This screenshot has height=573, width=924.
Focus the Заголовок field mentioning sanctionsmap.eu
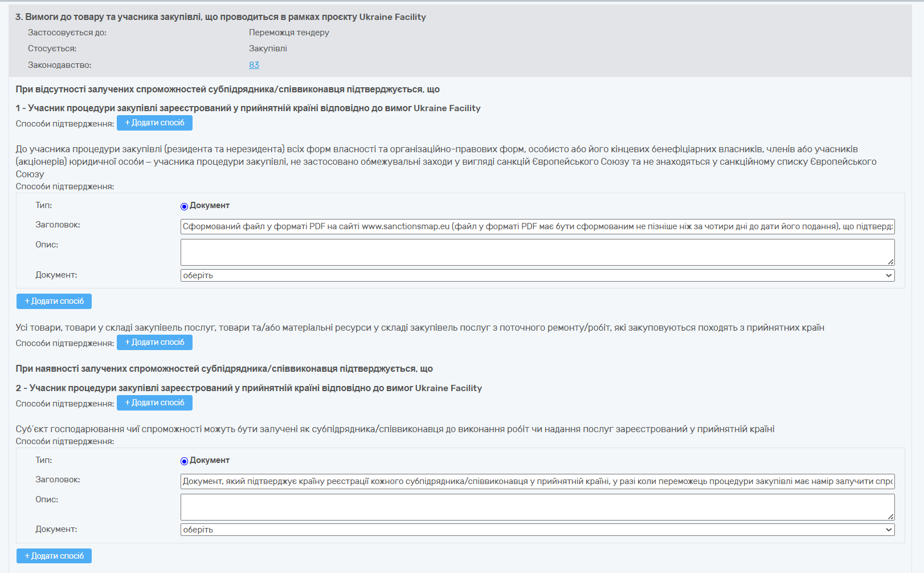tap(537, 226)
